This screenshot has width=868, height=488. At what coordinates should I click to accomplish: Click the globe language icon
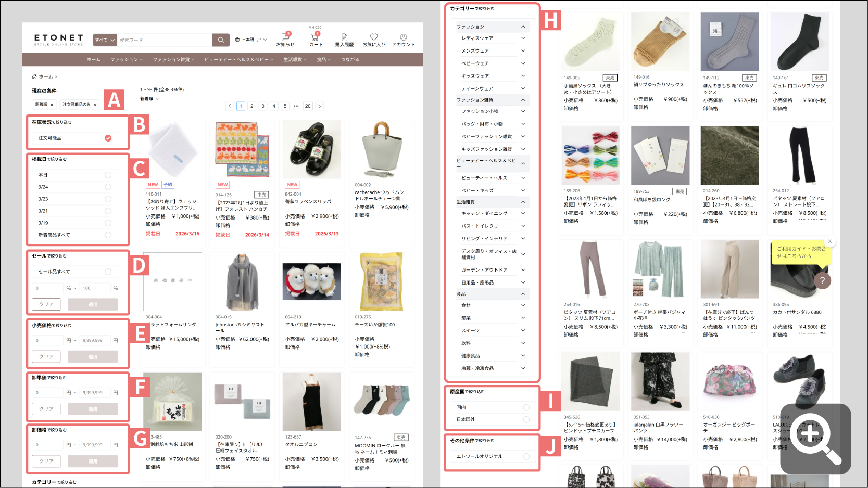coord(237,40)
